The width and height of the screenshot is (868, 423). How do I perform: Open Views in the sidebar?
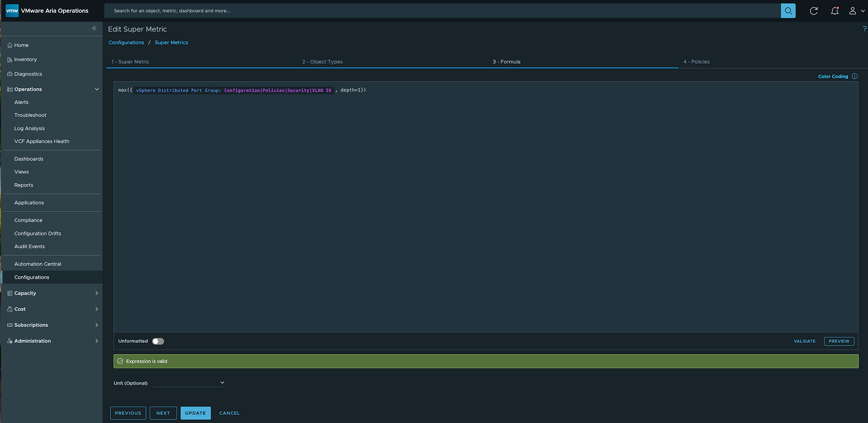pyautogui.click(x=22, y=172)
